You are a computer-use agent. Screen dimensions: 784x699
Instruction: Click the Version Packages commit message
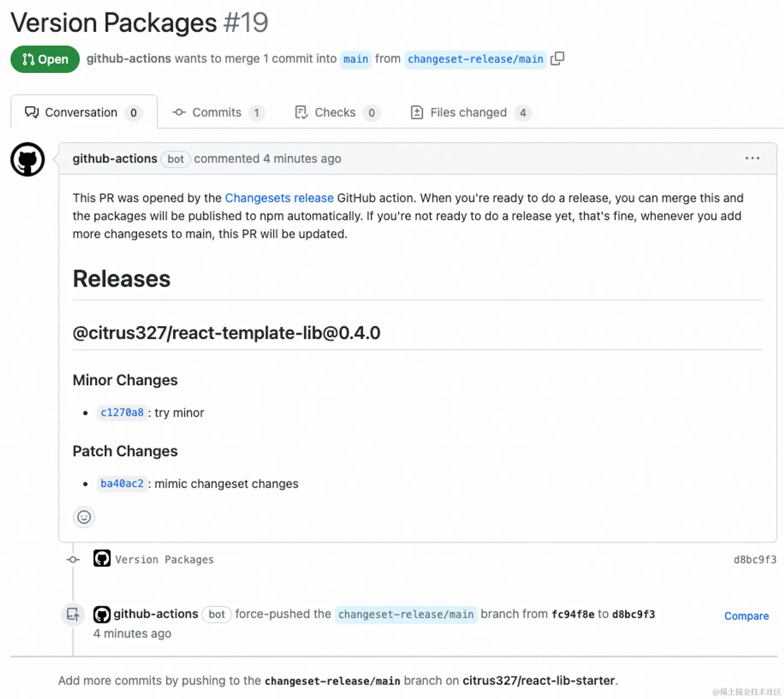tap(165, 560)
